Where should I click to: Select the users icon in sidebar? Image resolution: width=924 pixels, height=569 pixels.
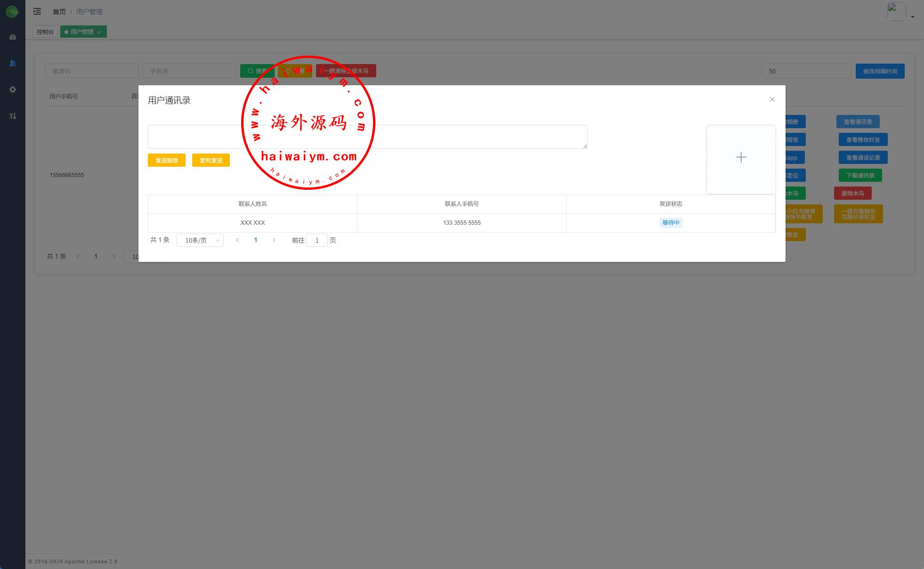13,63
